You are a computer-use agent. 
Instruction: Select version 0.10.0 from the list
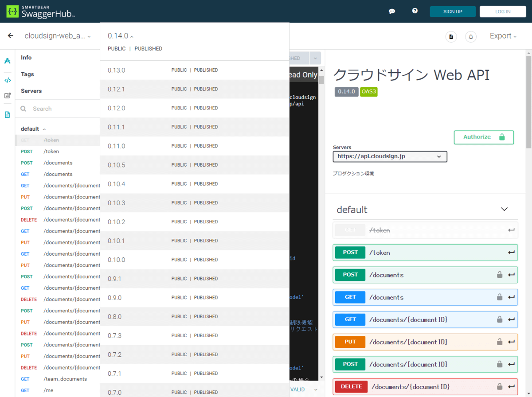click(195, 260)
